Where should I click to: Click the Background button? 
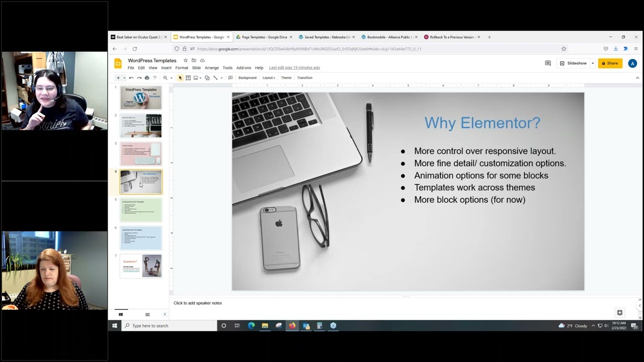coord(247,78)
